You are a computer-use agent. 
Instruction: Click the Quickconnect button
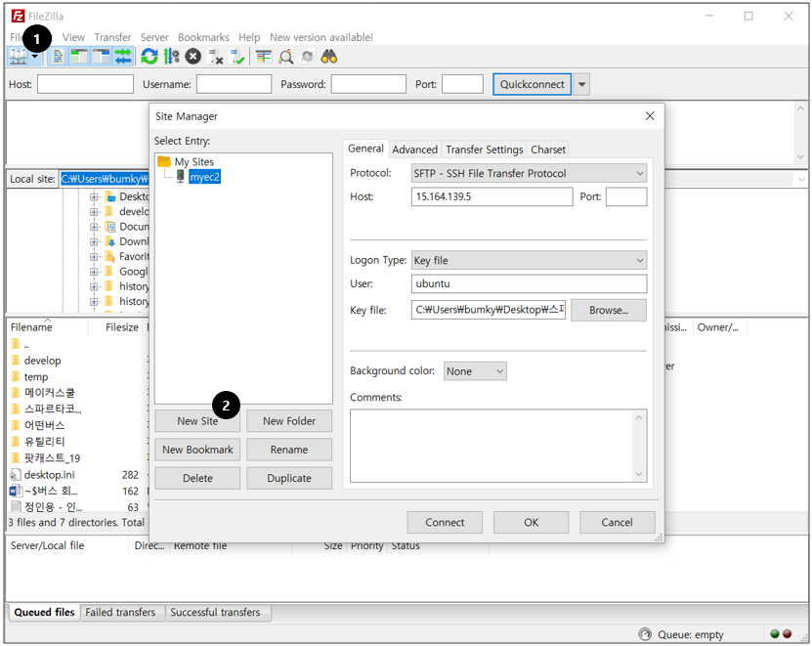click(532, 84)
